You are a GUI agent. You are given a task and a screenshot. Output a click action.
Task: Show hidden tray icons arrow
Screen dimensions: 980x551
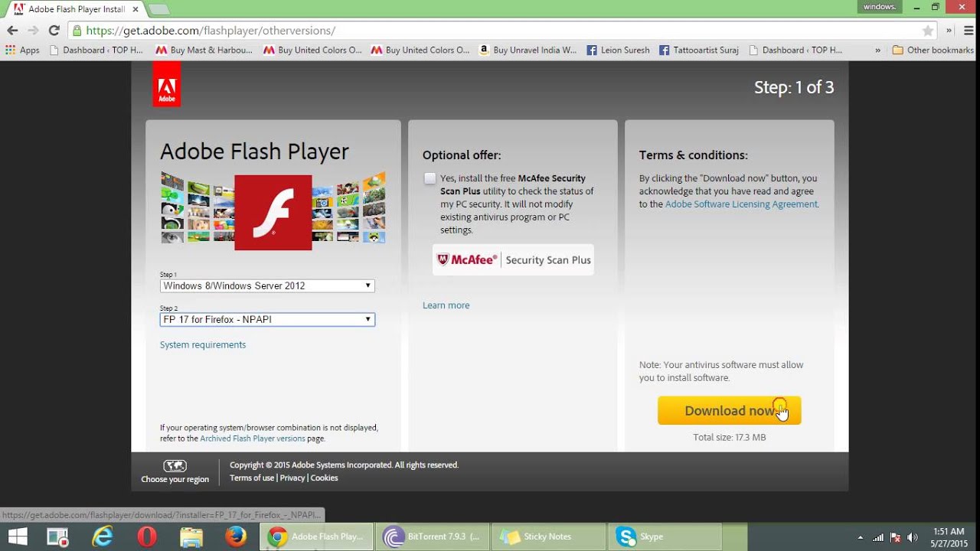click(x=861, y=537)
